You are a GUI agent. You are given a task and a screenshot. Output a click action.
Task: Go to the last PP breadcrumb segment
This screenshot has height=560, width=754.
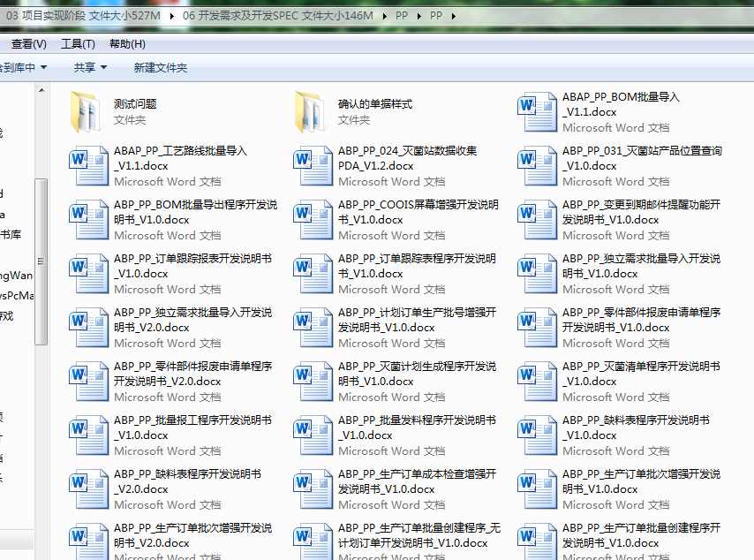[436, 16]
